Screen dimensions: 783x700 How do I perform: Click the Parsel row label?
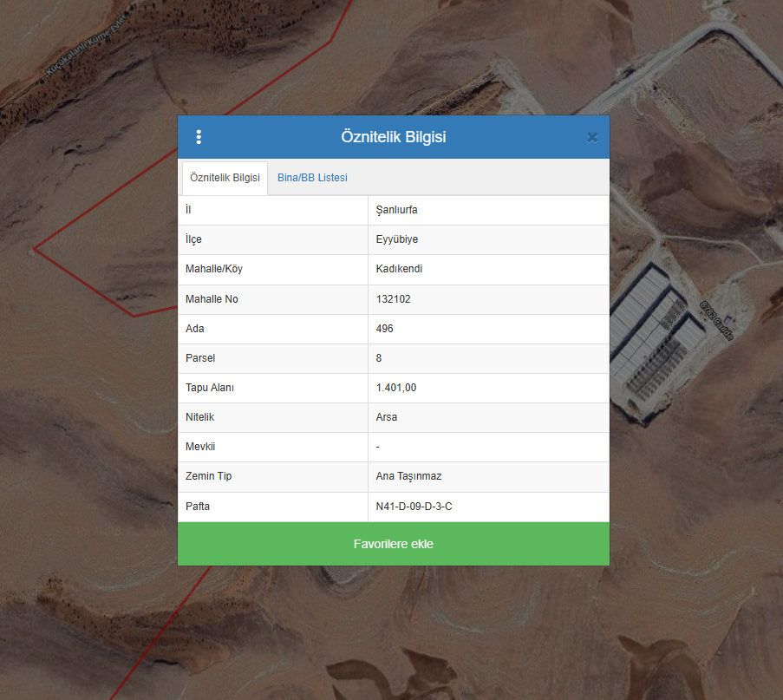pos(199,358)
